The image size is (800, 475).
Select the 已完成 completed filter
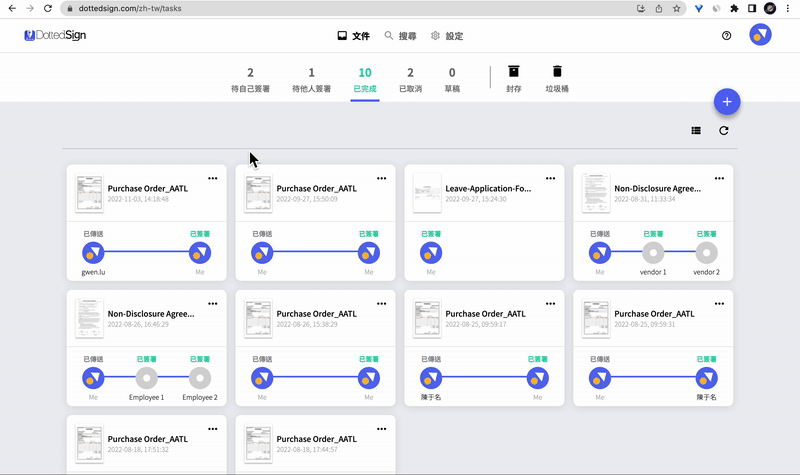point(365,80)
